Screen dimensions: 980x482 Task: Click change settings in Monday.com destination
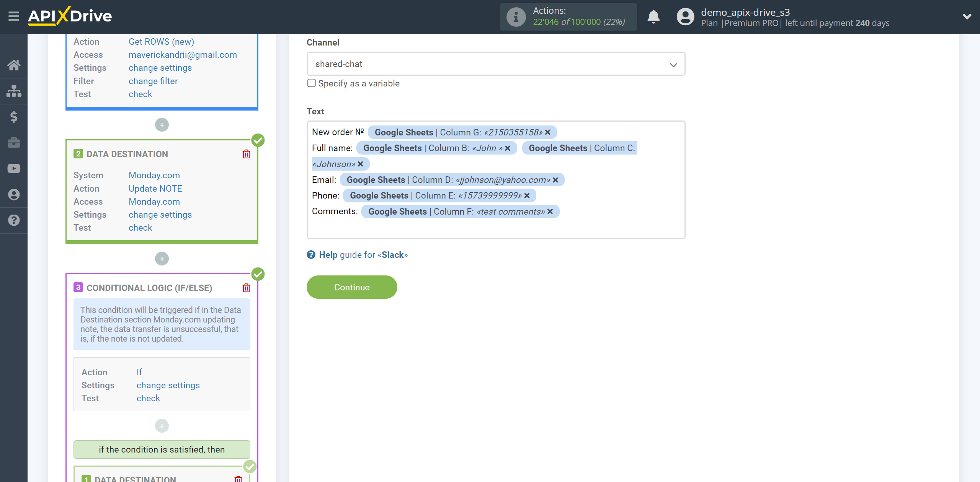click(x=160, y=215)
